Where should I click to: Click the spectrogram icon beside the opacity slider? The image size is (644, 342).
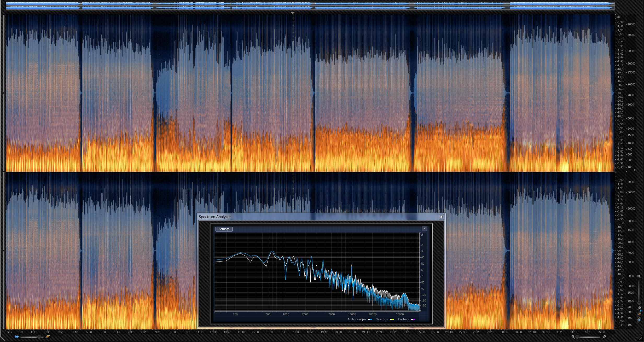click(x=48, y=337)
